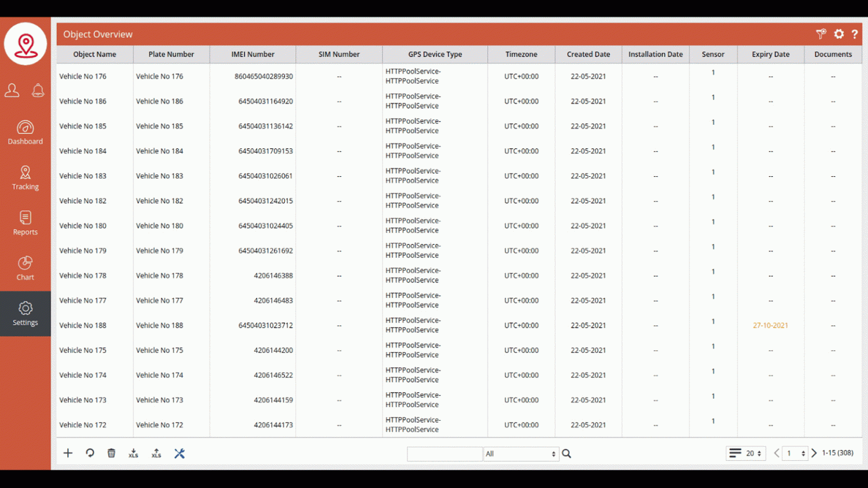Image resolution: width=868 pixels, height=488 pixels.
Task: Click the refresh icon in bottom toolbar
Action: [90, 453]
